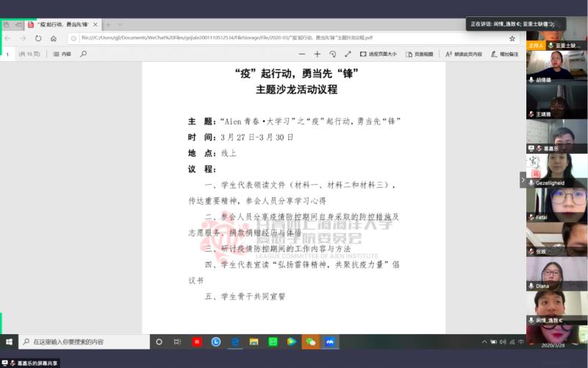Open a new browser tab
This screenshot has height=368, width=588.
tap(108, 24)
